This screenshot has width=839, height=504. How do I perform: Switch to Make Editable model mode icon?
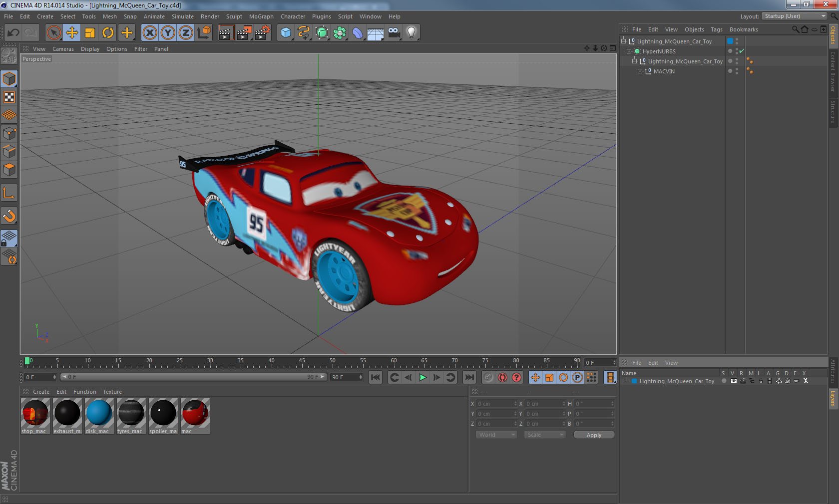click(x=9, y=79)
